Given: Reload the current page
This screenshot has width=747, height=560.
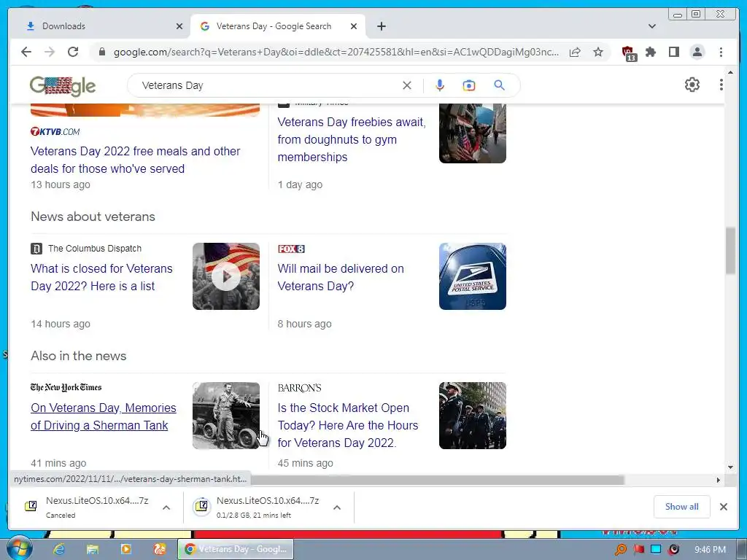Looking at the screenshot, I should (x=73, y=52).
